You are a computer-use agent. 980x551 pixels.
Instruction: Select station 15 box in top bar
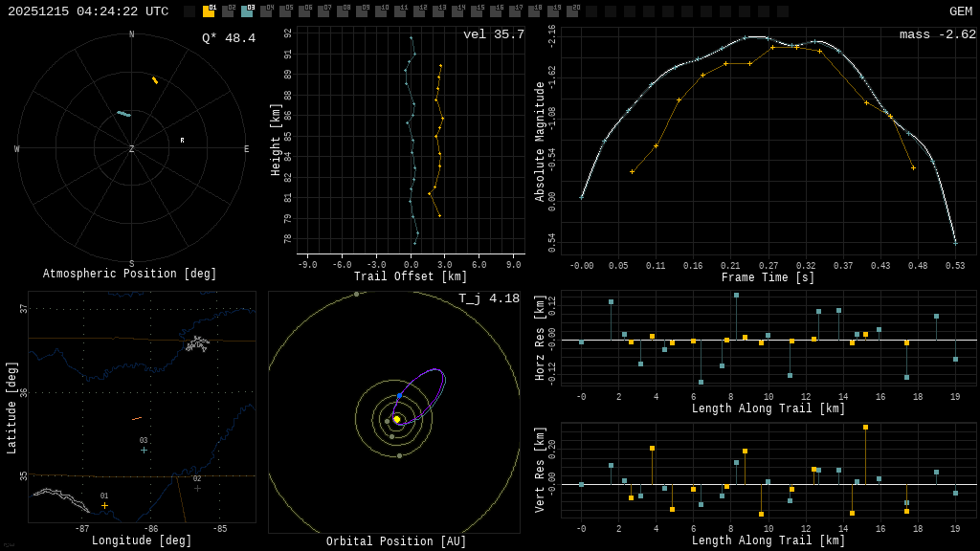477,11
